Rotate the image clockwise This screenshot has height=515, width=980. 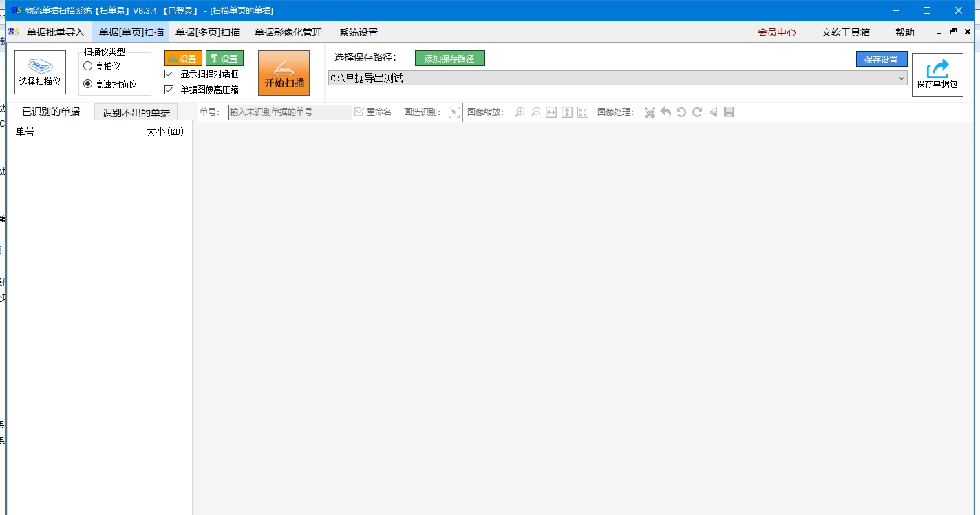(696, 112)
